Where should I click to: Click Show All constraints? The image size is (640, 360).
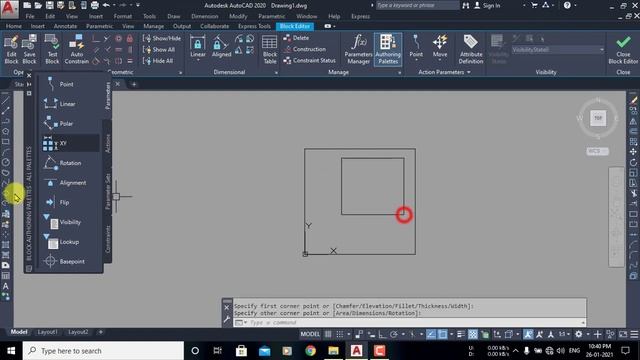(x=159, y=49)
